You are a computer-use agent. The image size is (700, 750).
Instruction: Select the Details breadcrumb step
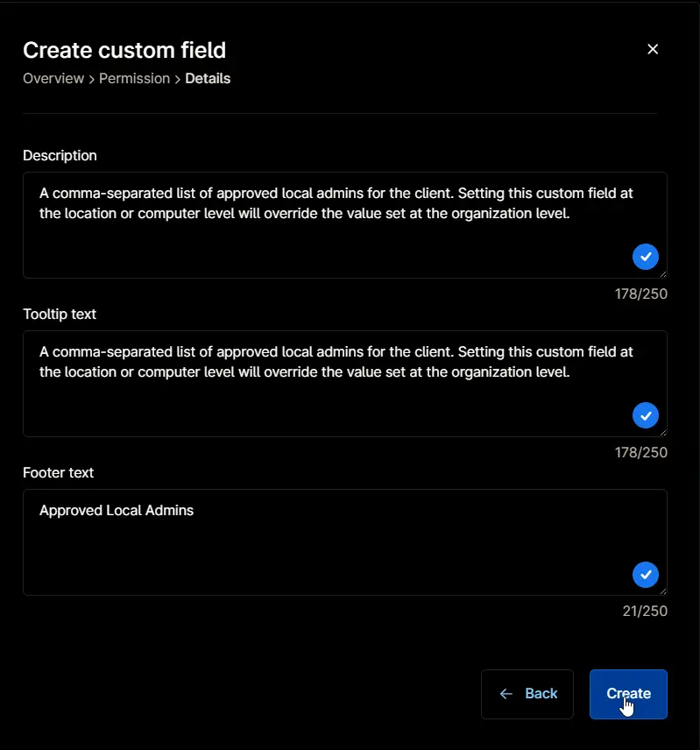208,79
